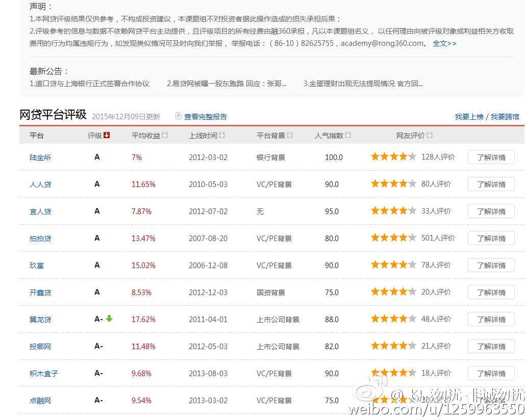Screen dimensions: 528x420
Task: Open the 玖富 platform link
Action: coord(36,266)
